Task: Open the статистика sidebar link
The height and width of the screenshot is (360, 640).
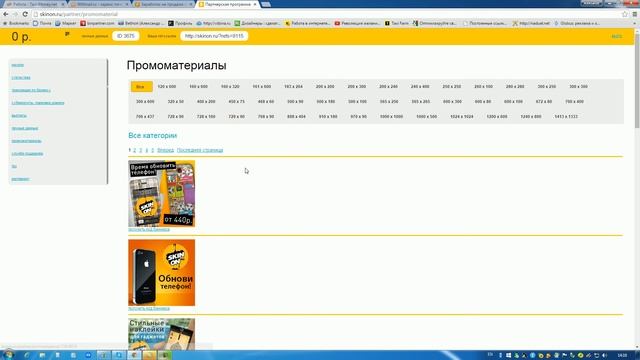Action: [x=21, y=78]
